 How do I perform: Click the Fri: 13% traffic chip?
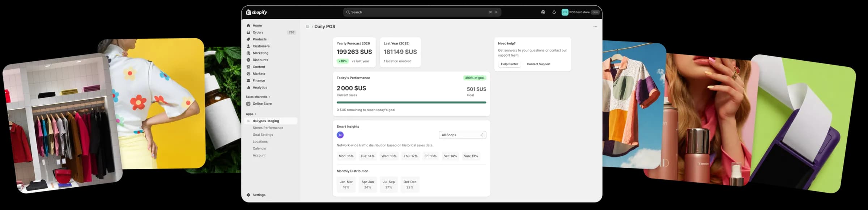[x=430, y=156]
